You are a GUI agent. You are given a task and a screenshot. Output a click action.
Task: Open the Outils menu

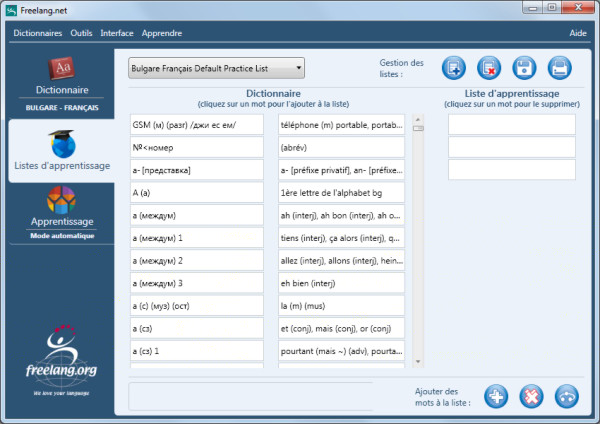tap(81, 33)
